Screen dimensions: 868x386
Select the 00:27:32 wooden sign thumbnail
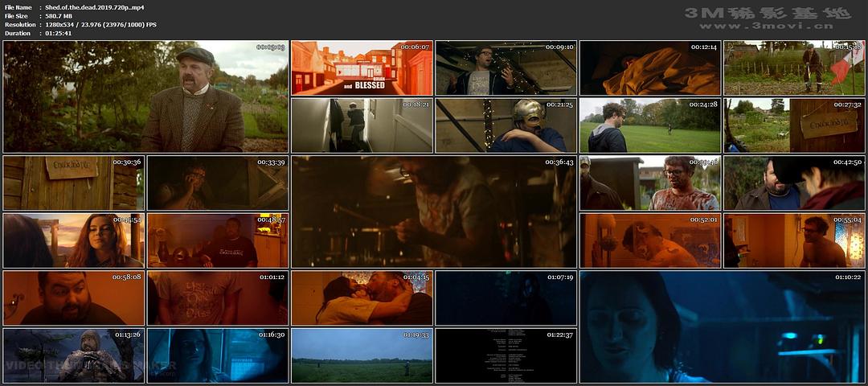coord(794,125)
